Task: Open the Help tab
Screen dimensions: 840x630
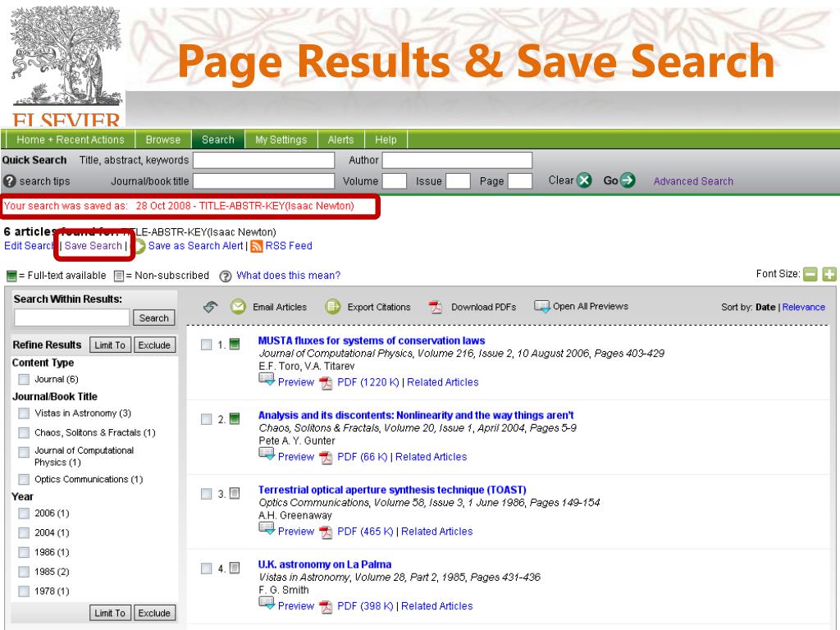Action: click(386, 139)
